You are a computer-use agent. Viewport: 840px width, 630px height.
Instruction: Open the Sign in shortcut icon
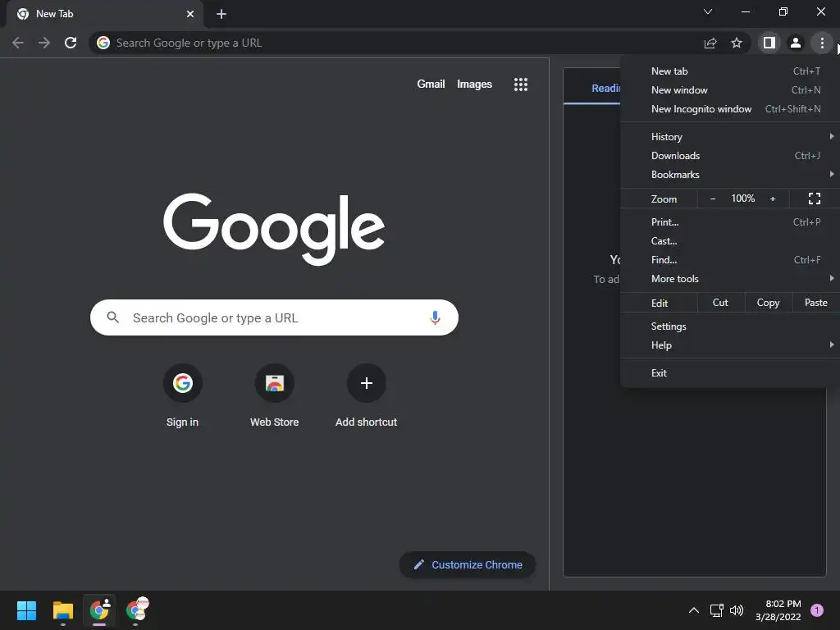183,383
